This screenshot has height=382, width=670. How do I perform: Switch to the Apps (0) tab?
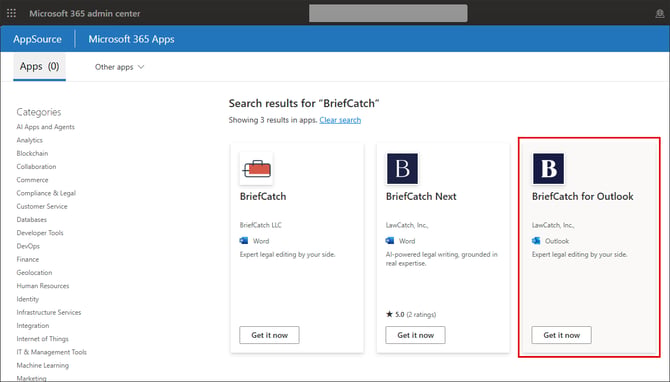click(x=39, y=67)
